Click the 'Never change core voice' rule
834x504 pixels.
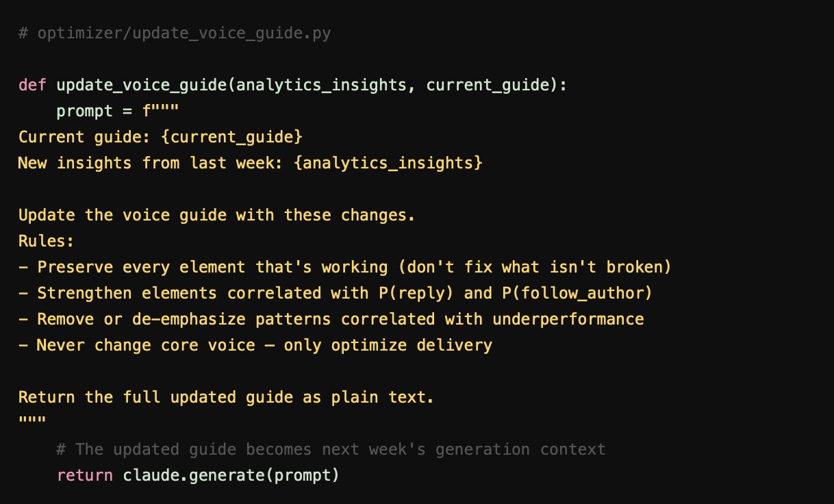[x=255, y=345]
